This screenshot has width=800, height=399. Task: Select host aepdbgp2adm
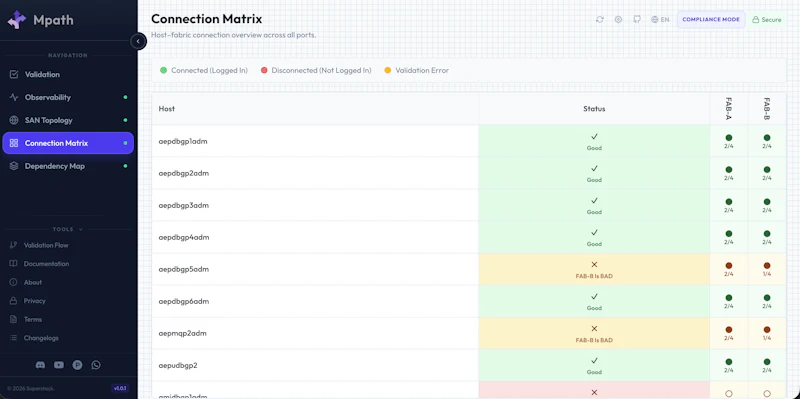point(184,173)
